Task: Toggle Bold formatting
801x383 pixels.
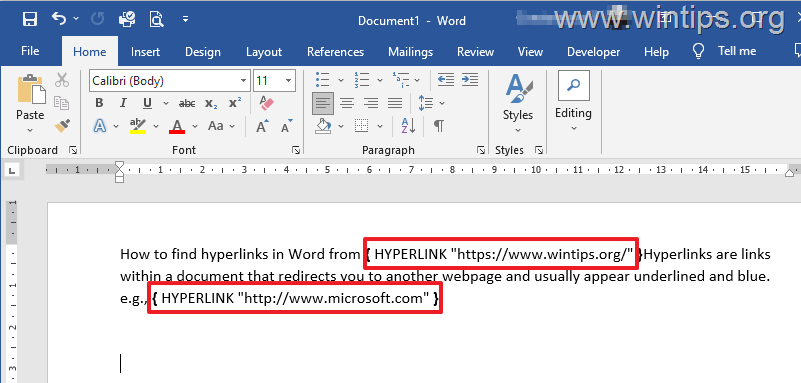Action: [99, 103]
